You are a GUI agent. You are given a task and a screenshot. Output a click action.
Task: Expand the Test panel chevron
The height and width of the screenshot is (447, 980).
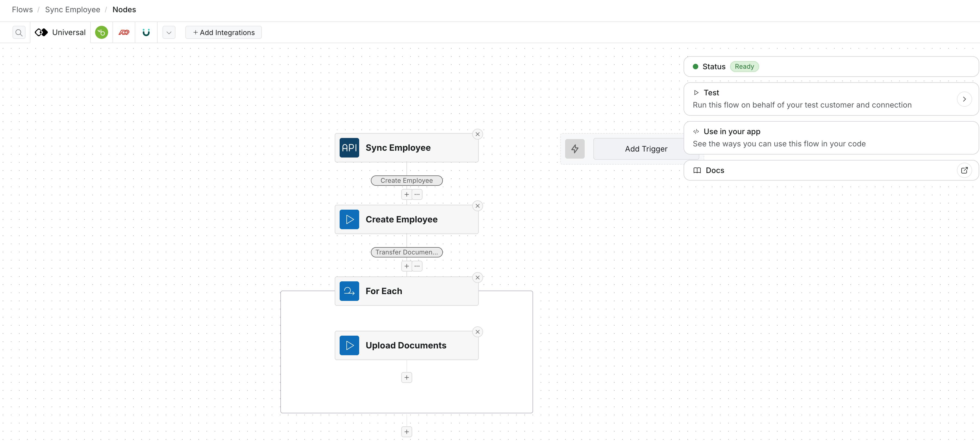click(964, 99)
